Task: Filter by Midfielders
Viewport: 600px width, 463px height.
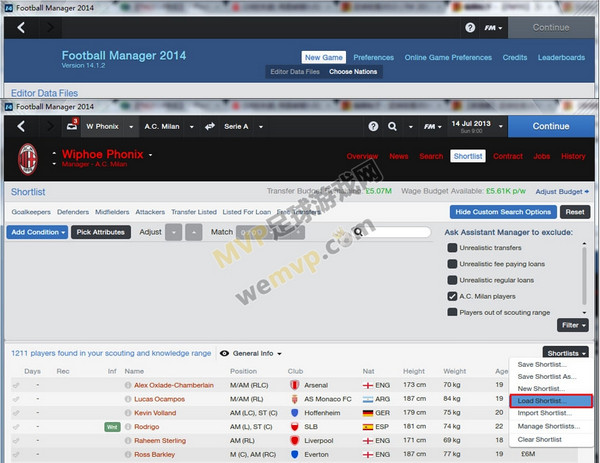Action: (x=112, y=212)
